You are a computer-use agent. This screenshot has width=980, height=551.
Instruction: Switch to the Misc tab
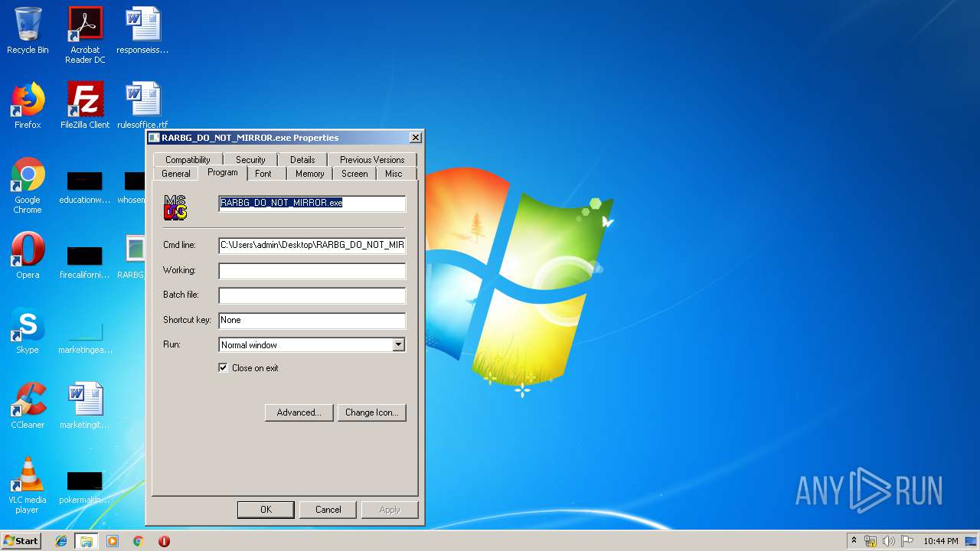[x=394, y=174]
